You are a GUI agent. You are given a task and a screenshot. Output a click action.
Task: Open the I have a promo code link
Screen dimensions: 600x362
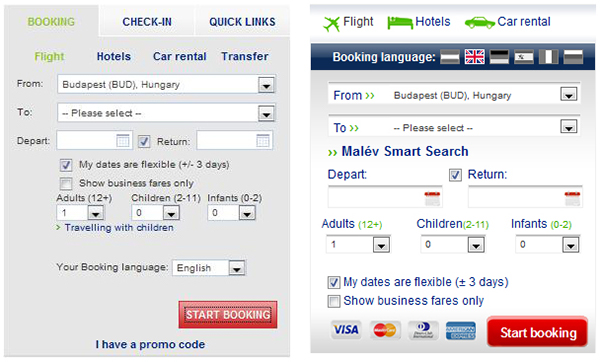pyautogui.click(x=150, y=344)
